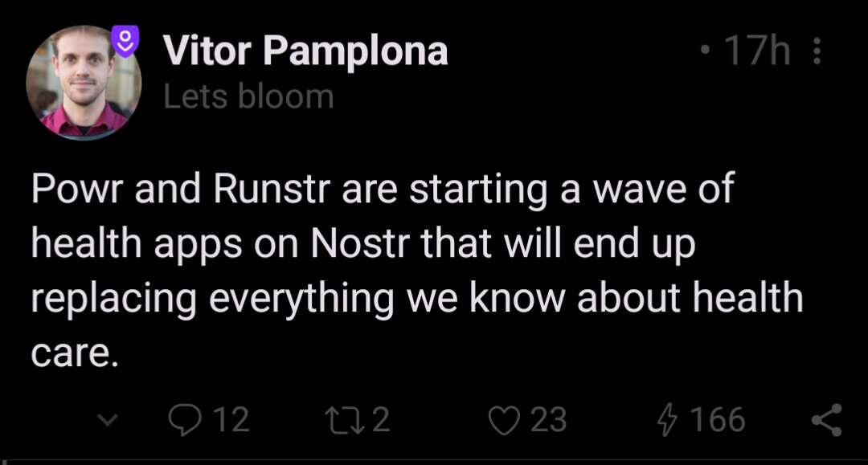The image size is (868, 465).
Task: Like the post with the heart icon
Action: [504, 420]
